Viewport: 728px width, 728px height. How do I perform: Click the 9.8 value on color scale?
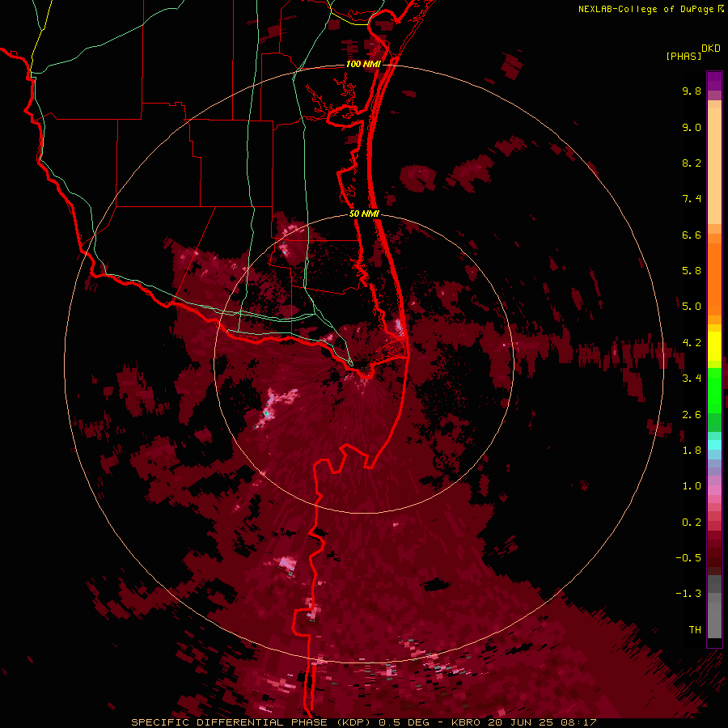click(692, 91)
